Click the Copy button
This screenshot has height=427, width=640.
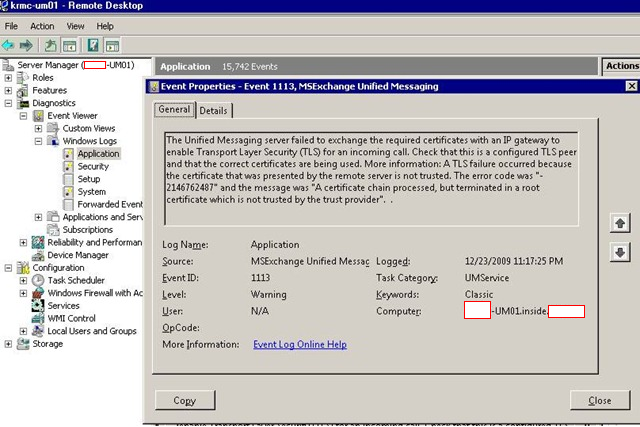[x=185, y=400]
